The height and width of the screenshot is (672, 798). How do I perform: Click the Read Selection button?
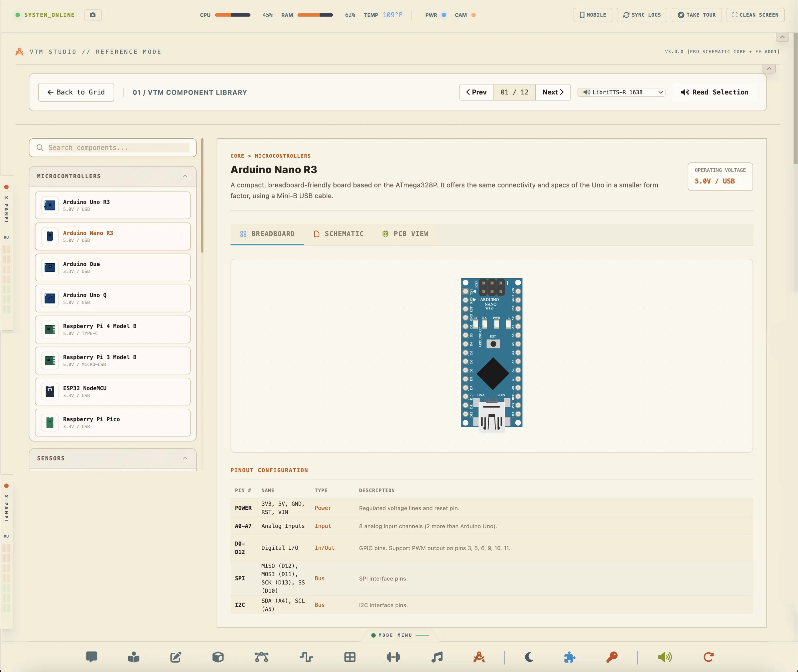(715, 92)
